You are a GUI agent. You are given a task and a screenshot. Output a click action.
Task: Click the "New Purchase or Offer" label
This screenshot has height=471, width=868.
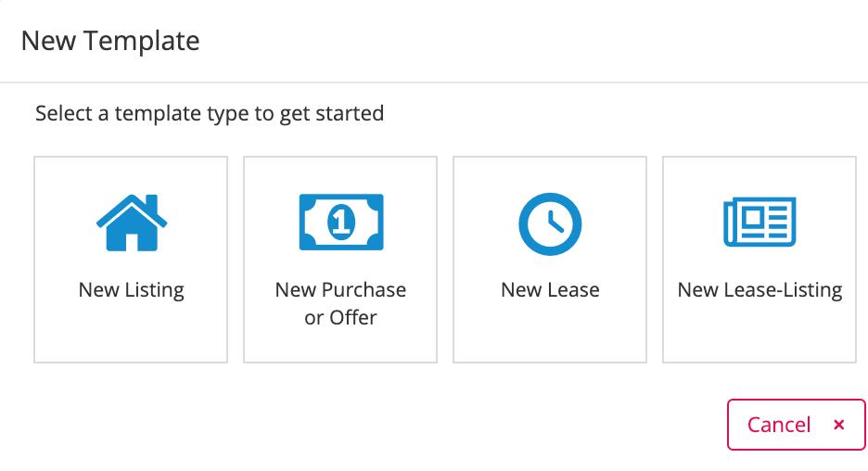click(x=340, y=290)
